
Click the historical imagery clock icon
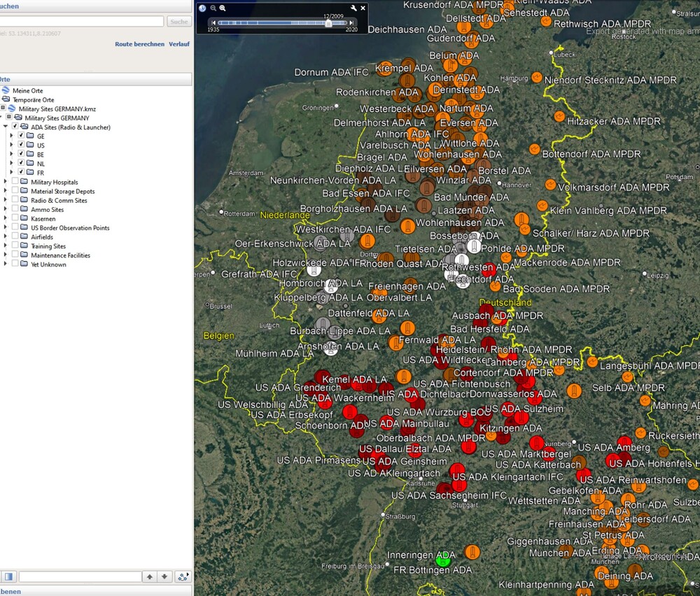[202, 8]
